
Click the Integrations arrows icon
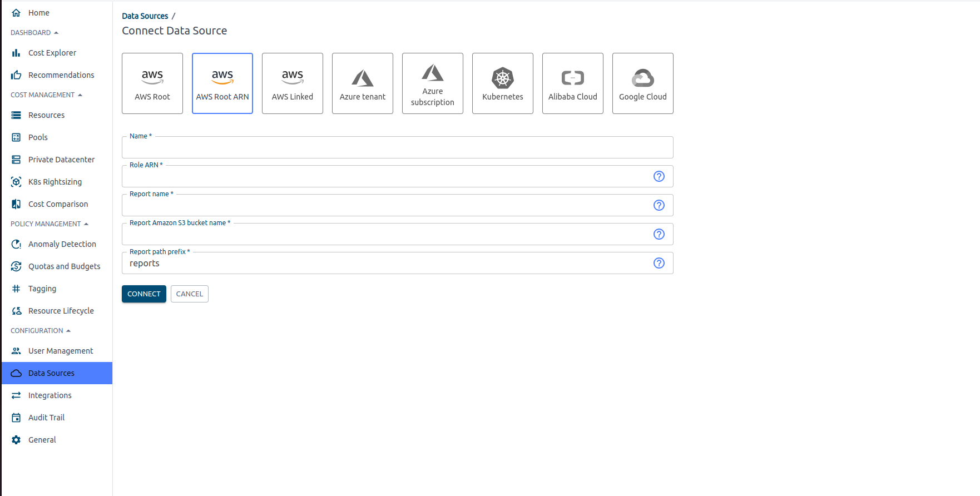[16, 395]
